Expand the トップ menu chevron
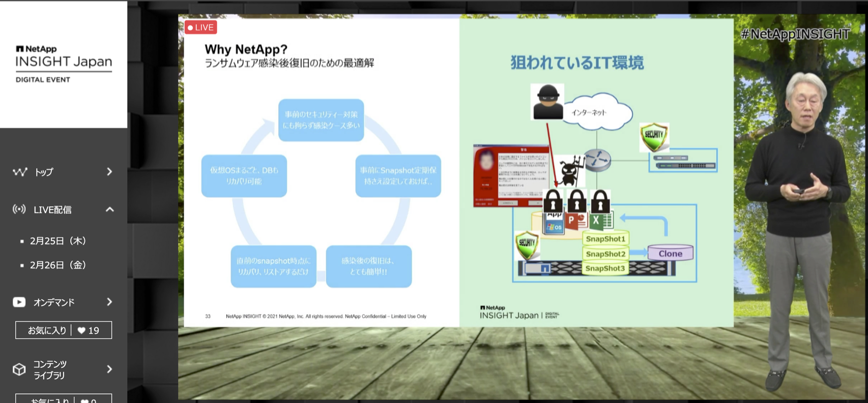This screenshot has width=868, height=403. (x=109, y=172)
